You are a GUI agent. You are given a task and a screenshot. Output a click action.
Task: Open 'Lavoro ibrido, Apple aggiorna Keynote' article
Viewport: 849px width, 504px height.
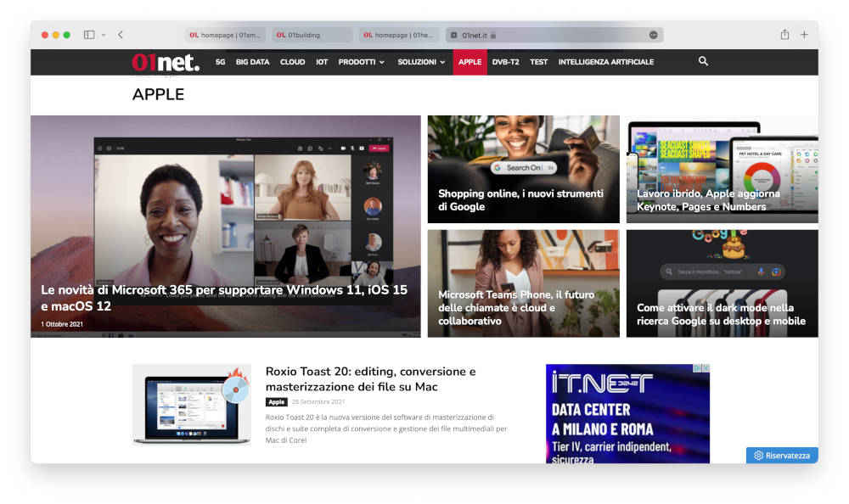pyautogui.click(x=722, y=169)
